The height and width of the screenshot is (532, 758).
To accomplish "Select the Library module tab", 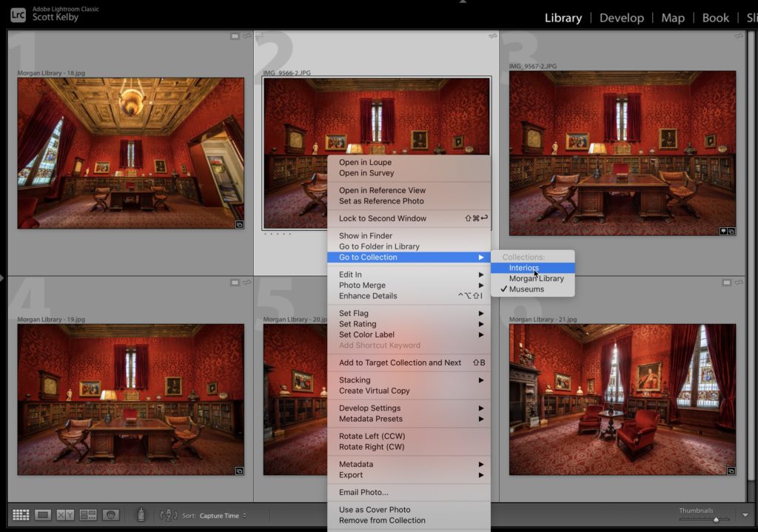I will [x=563, y=18].
